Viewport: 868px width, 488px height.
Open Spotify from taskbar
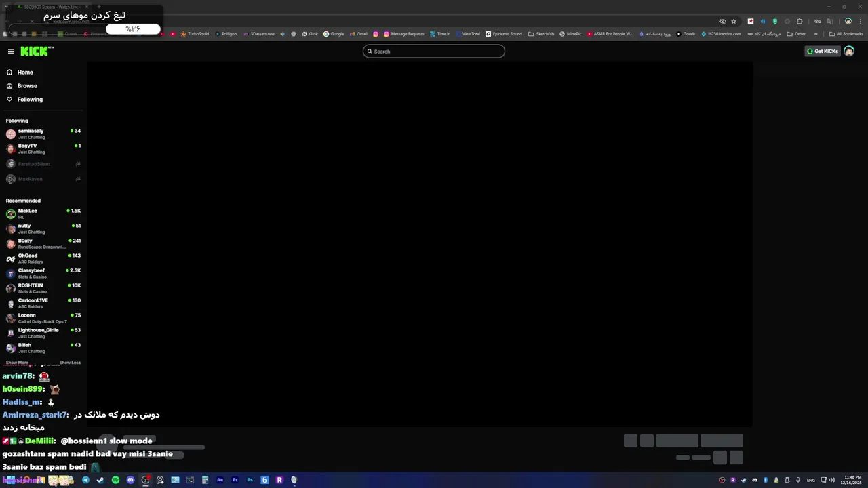pos(115,480)
